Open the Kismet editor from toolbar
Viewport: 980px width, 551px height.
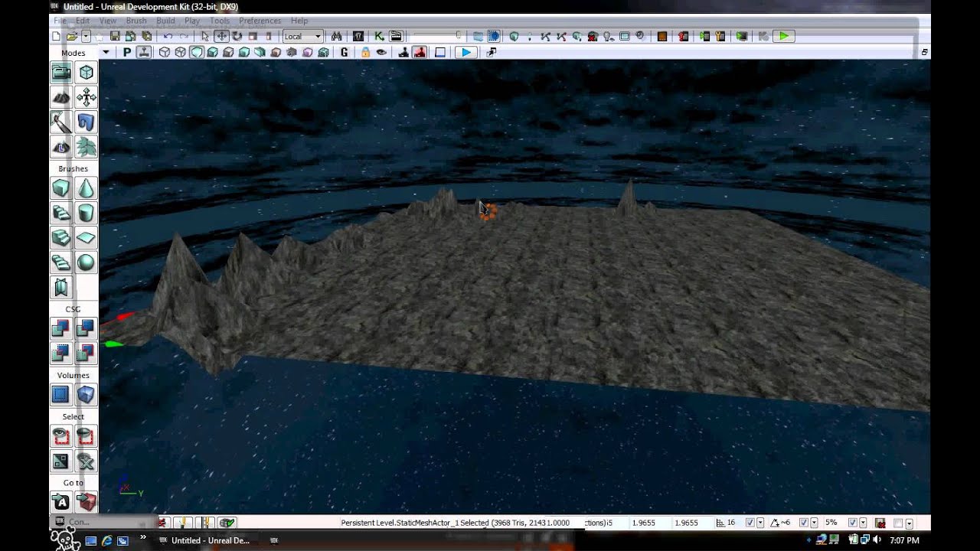pyautogui.click(x=379, y=36)
